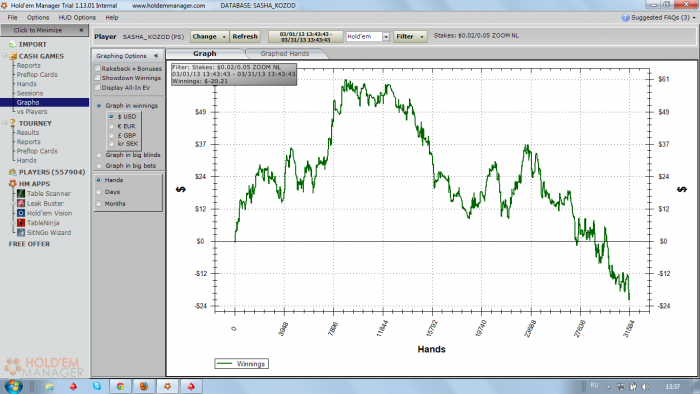The image size is (700, 394).
Task: Expand the Hold'em game type combo box
Action: click(x=368, y=37)
